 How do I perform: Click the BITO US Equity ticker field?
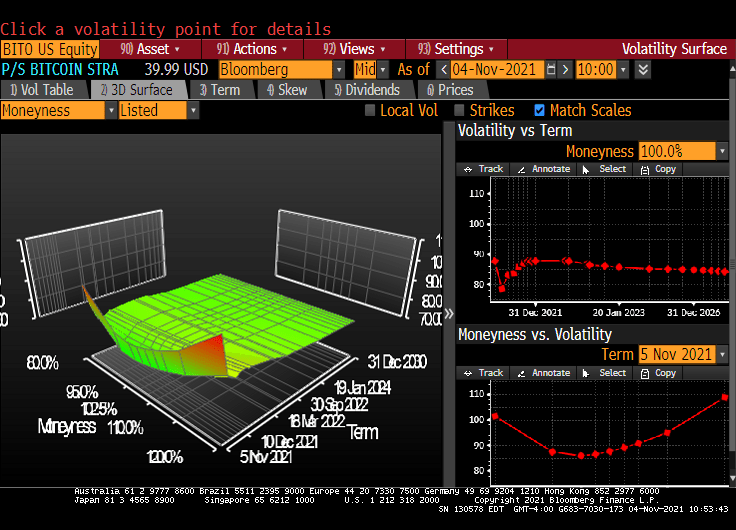pyautogui.click(x=50, y=49)
